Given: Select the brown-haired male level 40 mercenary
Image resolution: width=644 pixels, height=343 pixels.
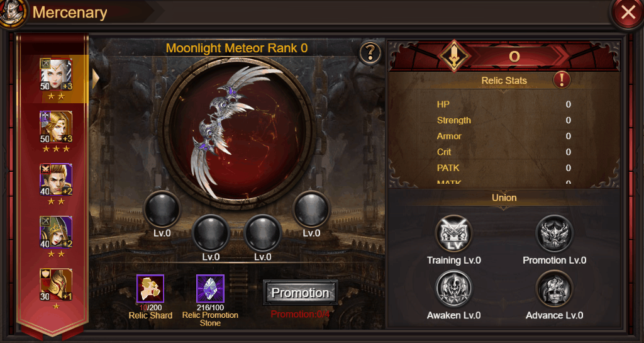Looking at the screenshot, I should point(56,179).
